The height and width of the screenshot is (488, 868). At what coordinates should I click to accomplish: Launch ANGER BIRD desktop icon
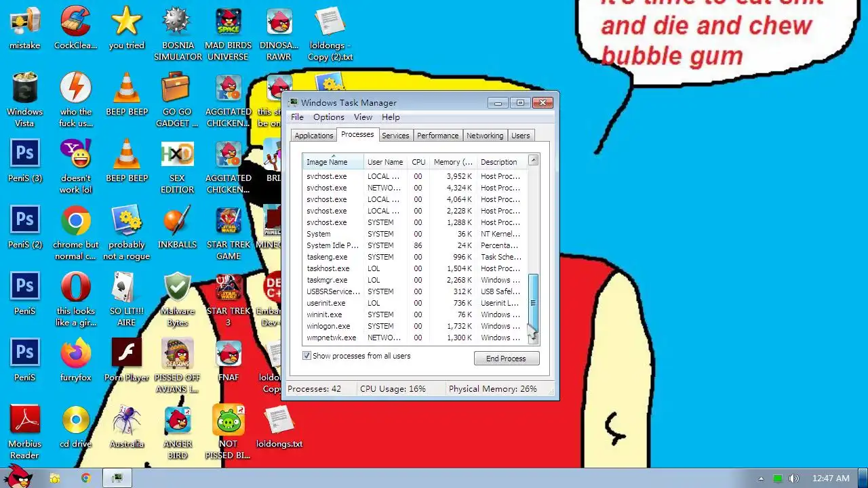point(177,432)
